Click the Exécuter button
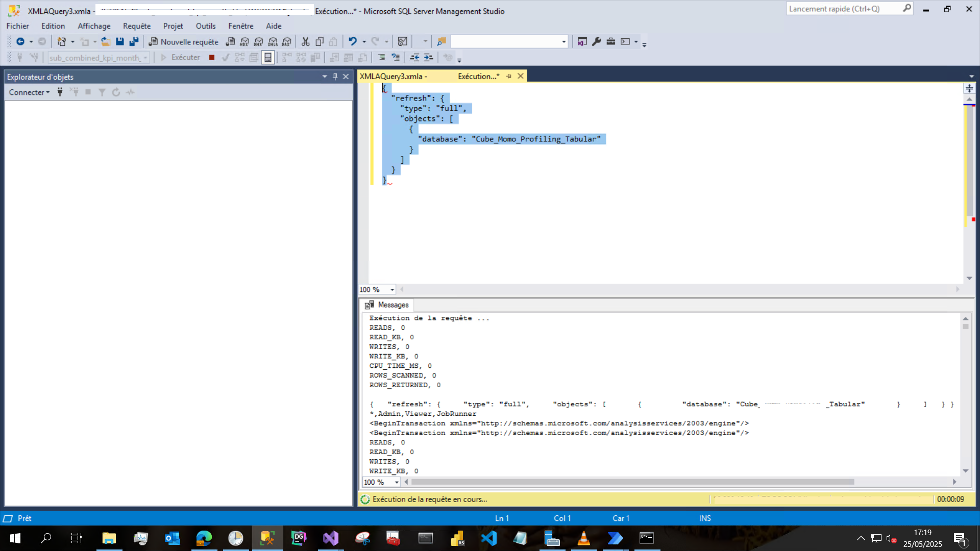Viewport: 980px width, 551px height. pyautogui.click(x=180, y=57)
